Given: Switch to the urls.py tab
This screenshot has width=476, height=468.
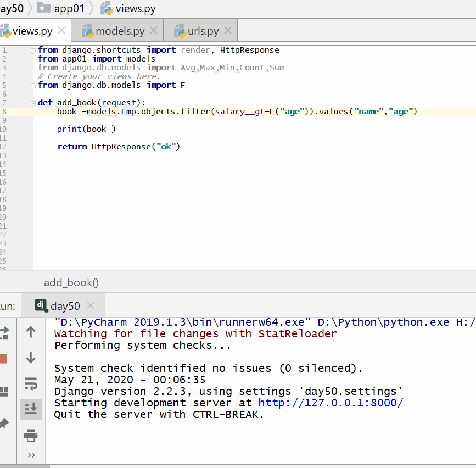Looking at the screenshot, I should click(x=203, y=31).
